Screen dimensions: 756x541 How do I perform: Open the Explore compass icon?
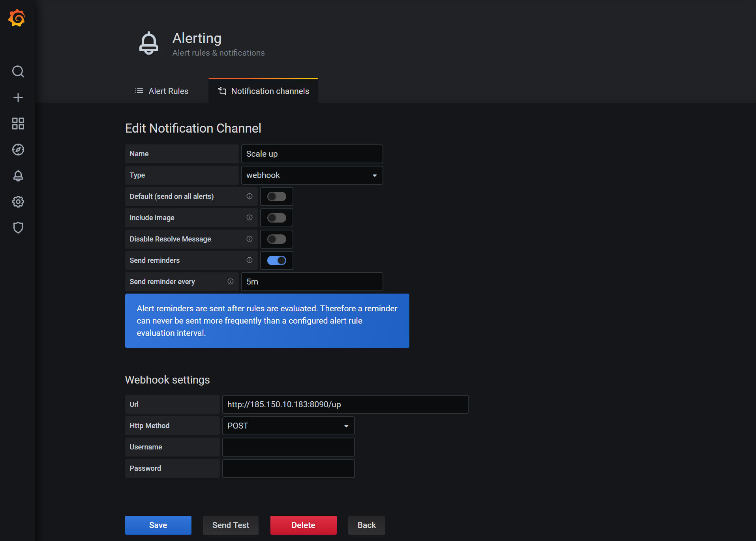coord(18,150)
